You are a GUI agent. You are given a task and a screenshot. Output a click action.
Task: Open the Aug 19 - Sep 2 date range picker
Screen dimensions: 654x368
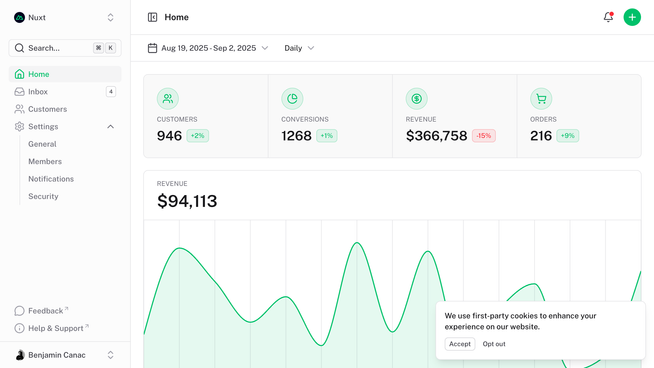[208, 48]
